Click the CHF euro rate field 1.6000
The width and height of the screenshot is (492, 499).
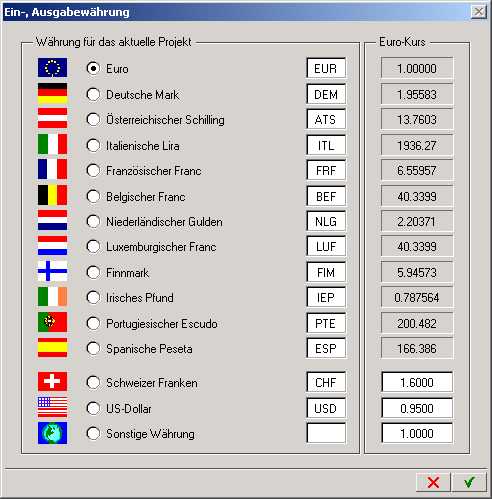[417, 382]
